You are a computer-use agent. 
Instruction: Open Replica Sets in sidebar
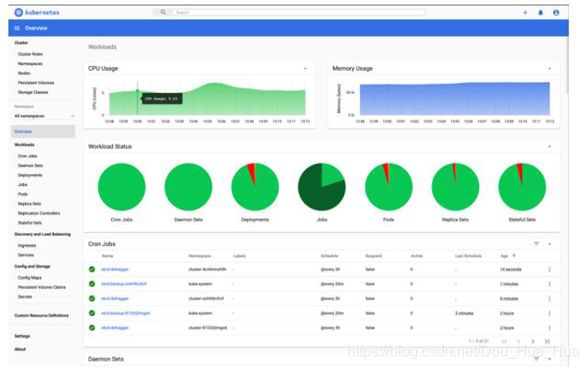[x=29, y=204]
